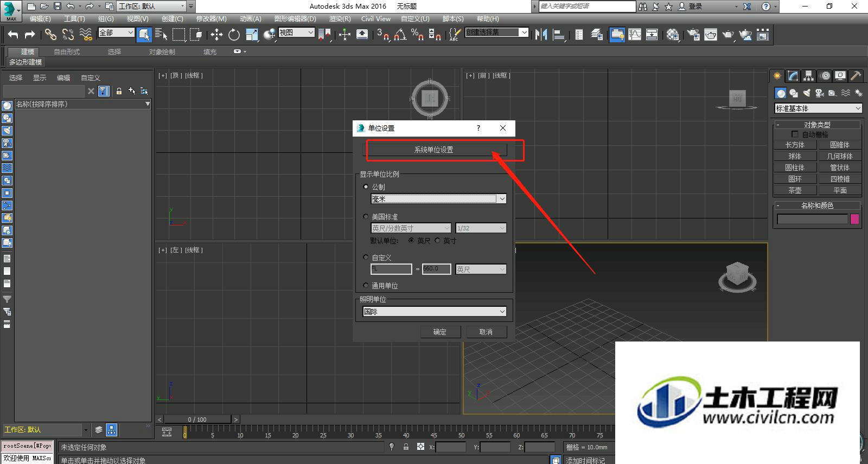Viewport: 868px width, 464px height.
Task: Click the 0 / 100 time slider
Action: coord(197,420)
